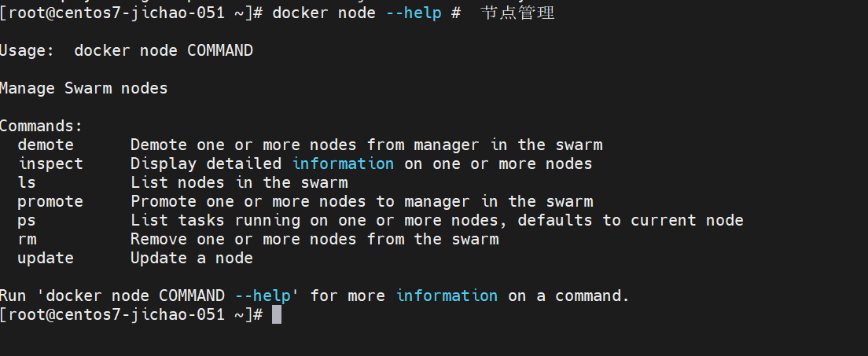The width and height of the screenshot is (868, 356).
Task: Click the terminal cursor block at the prompt
Action: (x=277, y=314)
